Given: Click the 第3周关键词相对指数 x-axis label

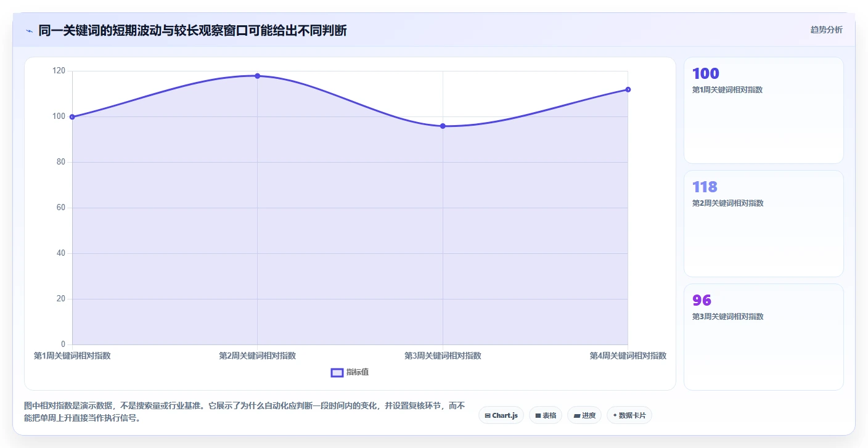Looking at the screenshot, I should click(443, 356).
